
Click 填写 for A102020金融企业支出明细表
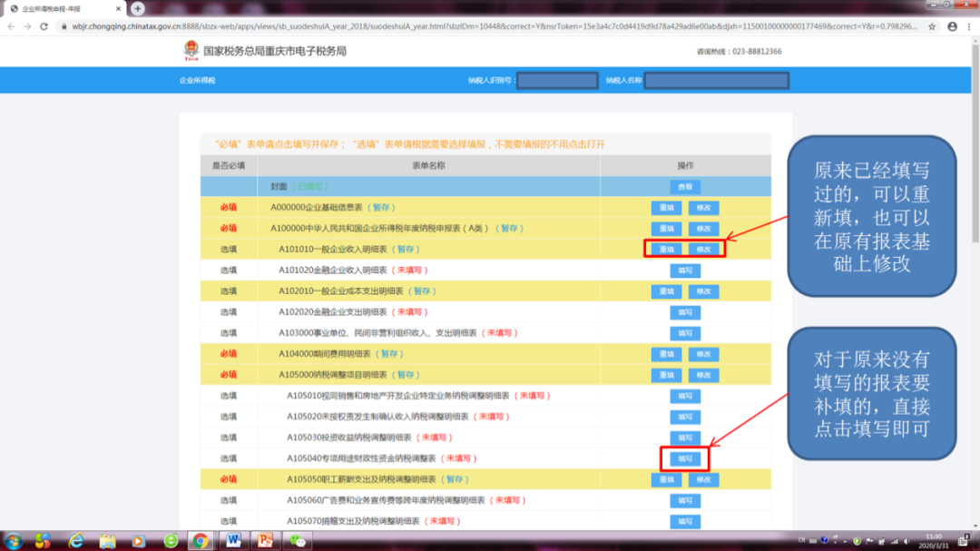coord(685,312)
